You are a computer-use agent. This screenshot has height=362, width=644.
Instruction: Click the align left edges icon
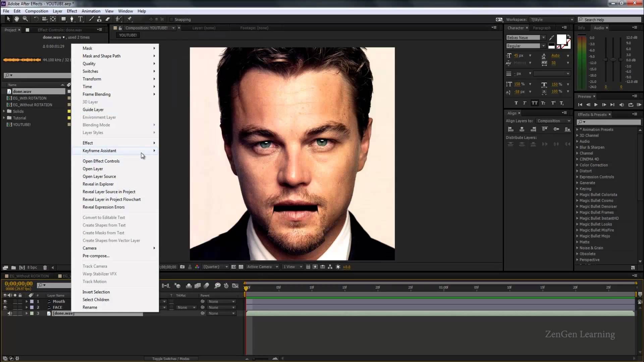tap(511, 129)
